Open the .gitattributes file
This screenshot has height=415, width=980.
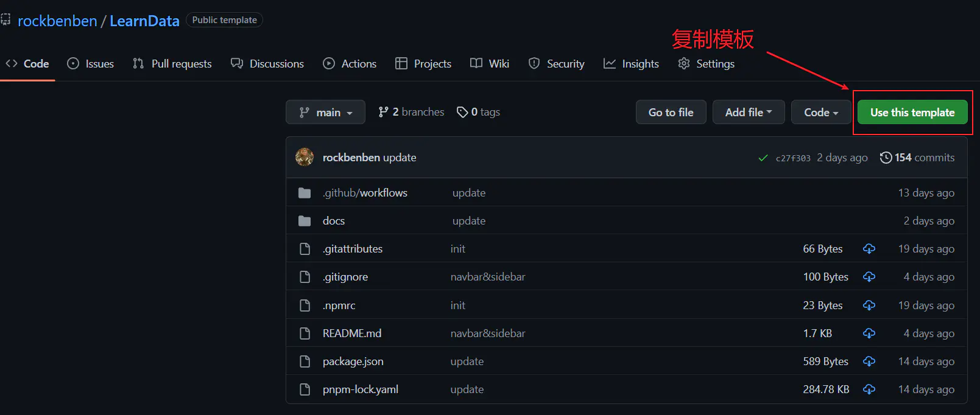coord(353,249)
